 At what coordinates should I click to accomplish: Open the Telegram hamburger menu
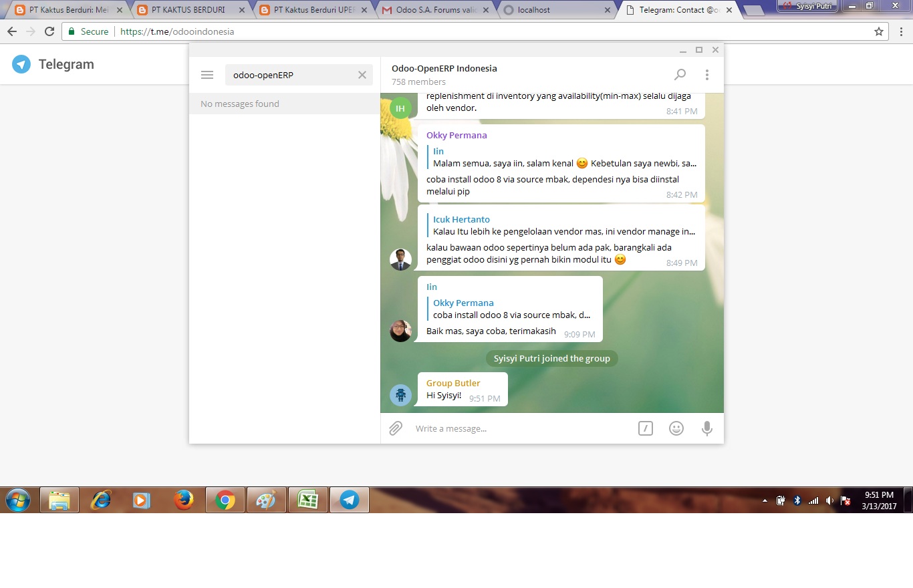coord(207,75)
